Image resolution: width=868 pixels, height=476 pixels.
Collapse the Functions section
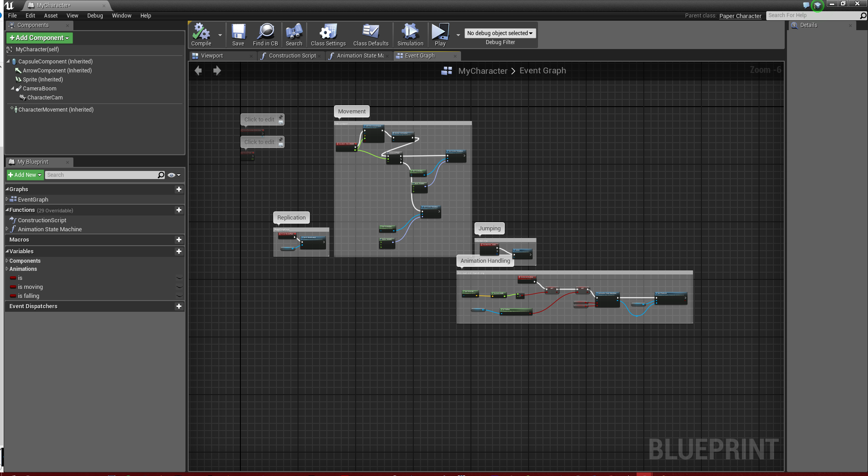coord(7,210)
